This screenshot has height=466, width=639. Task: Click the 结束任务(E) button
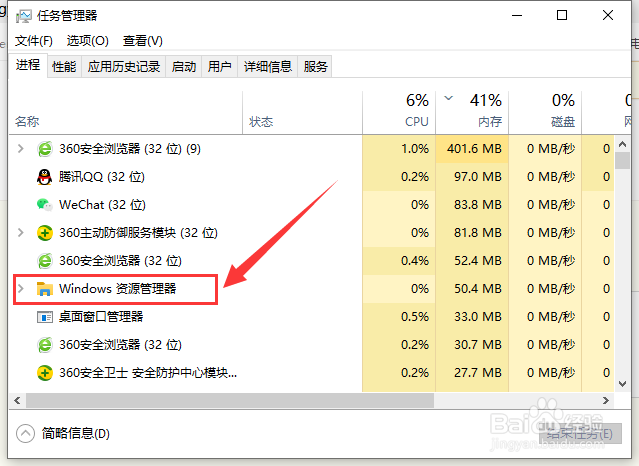pos(580,434)
